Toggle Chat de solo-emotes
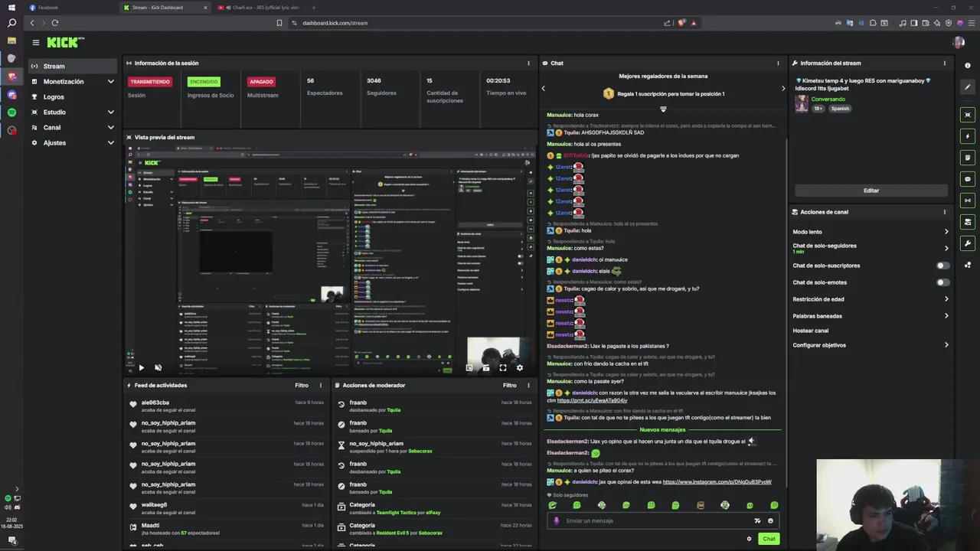This screenshot has width=980, height=551. (x=943, y=282)
